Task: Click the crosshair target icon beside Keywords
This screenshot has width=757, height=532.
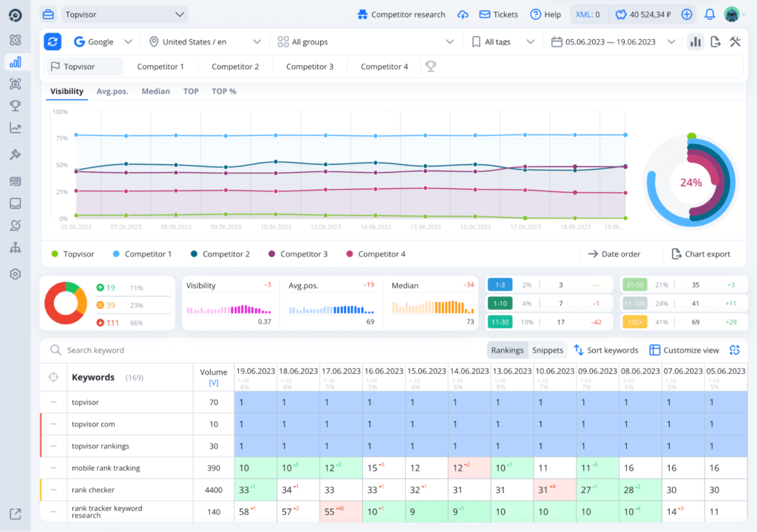Action: 53,377
